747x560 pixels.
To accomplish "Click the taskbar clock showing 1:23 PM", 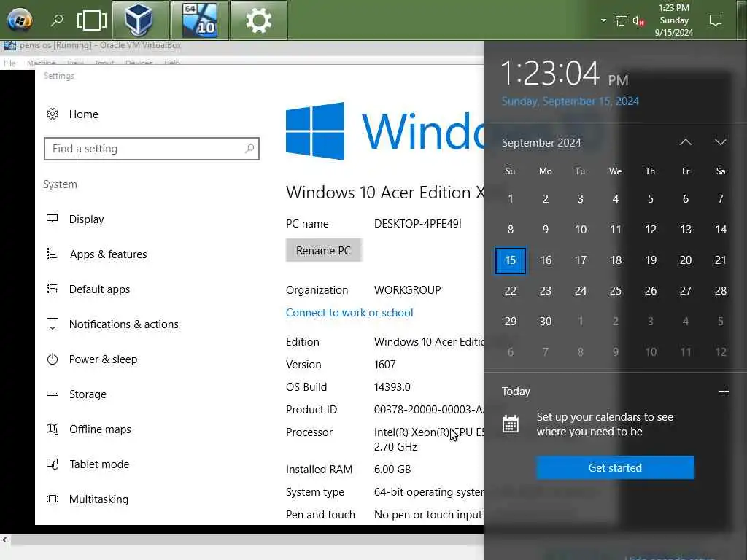I will click(673, 20).
